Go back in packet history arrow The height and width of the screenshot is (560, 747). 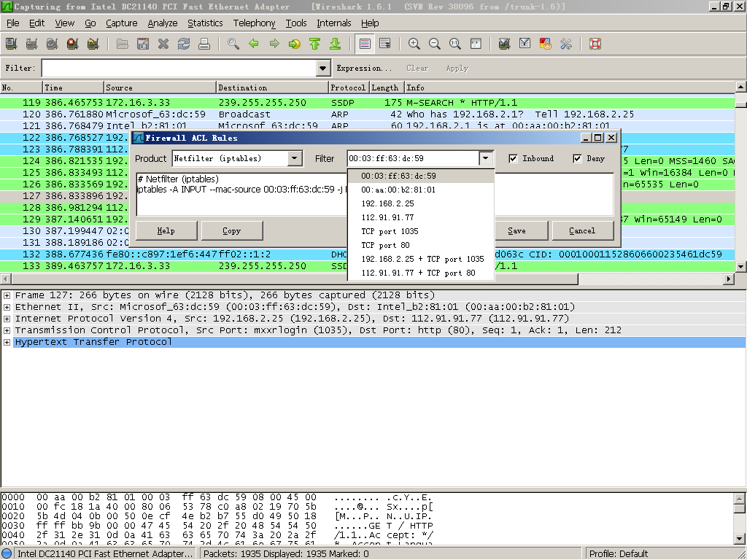254,44
